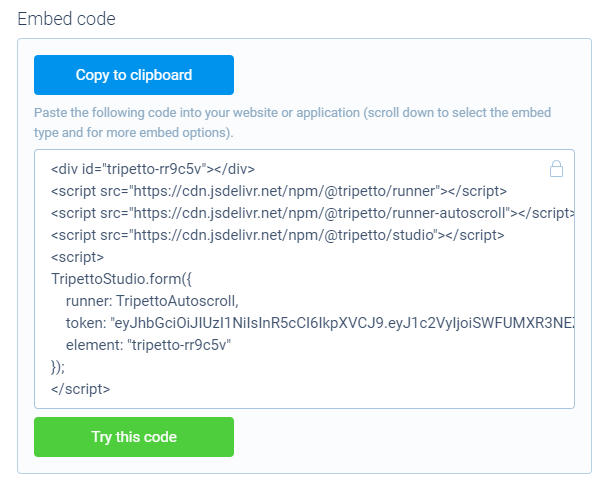Screen dimensions: 609x484
Task: Click the TripettoStudio.form({ line
Action: (x=121, y=279)
